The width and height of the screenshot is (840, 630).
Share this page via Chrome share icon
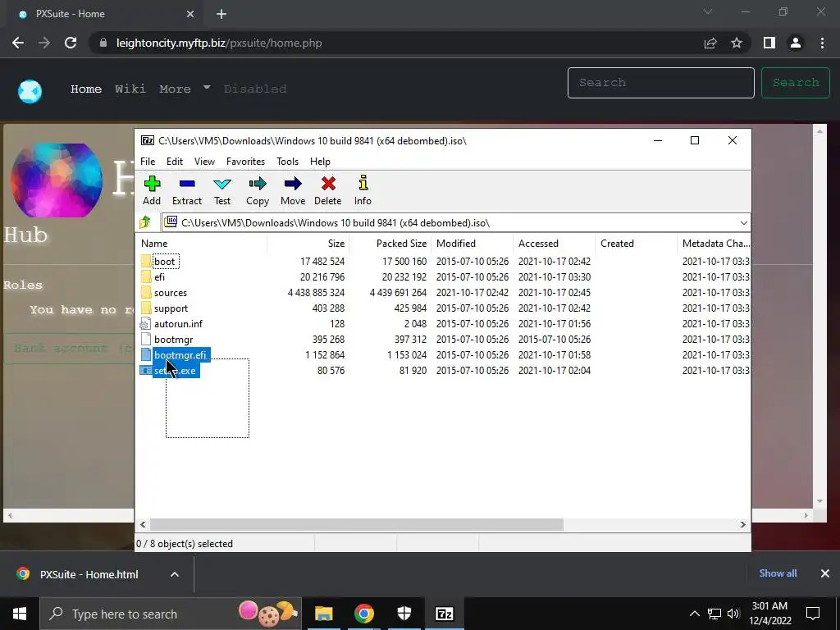[710, 43]
